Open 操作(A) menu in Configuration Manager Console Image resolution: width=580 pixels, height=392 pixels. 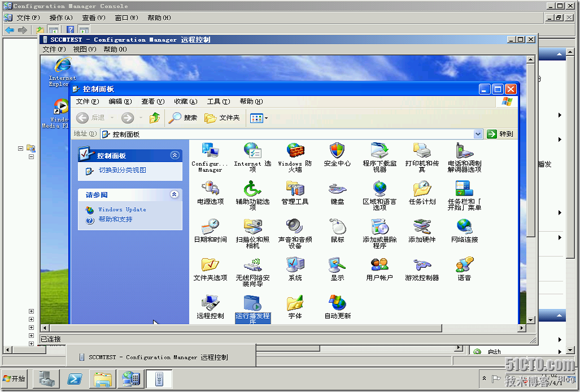pos(61,18)
